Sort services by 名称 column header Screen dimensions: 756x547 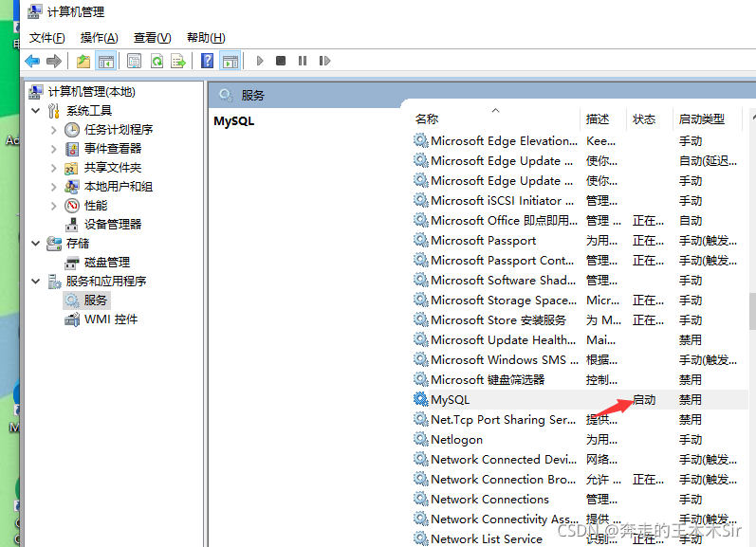click(496, 119)
